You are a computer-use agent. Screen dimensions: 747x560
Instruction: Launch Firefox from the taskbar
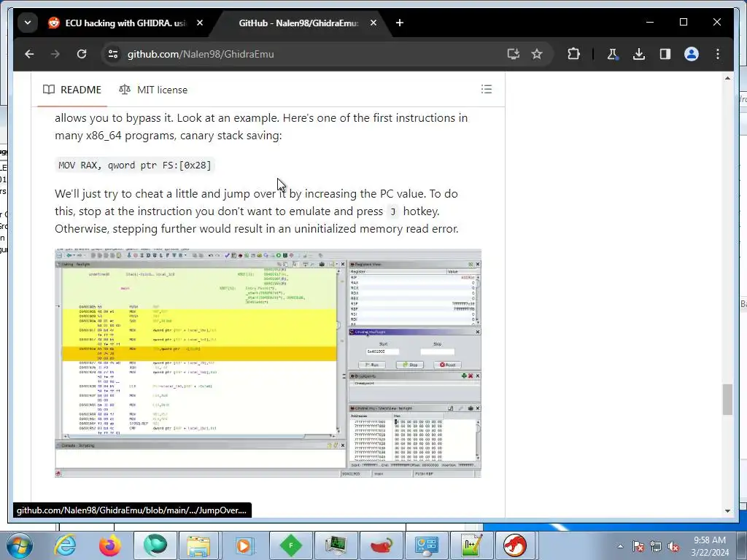pos(109,545)
